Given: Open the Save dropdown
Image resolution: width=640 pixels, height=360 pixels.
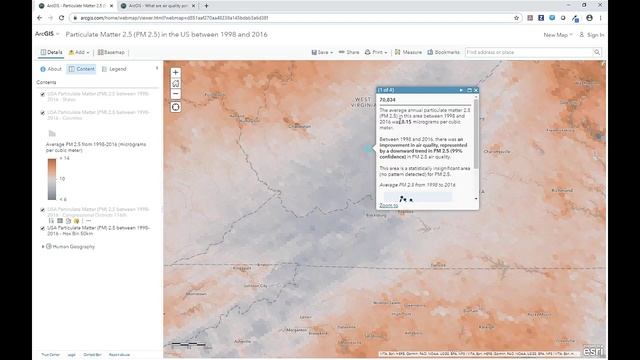Looking at the screenshot, I should click(322, 52).
